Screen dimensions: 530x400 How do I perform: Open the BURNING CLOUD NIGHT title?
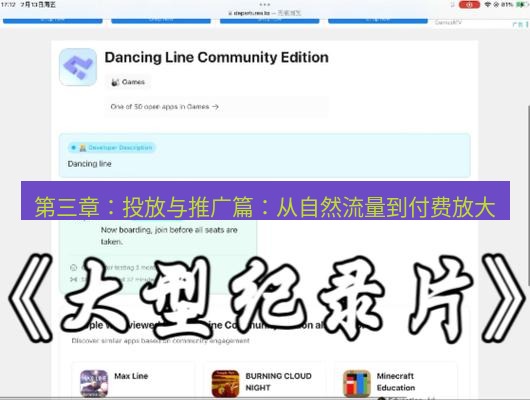tap(279, 382)
